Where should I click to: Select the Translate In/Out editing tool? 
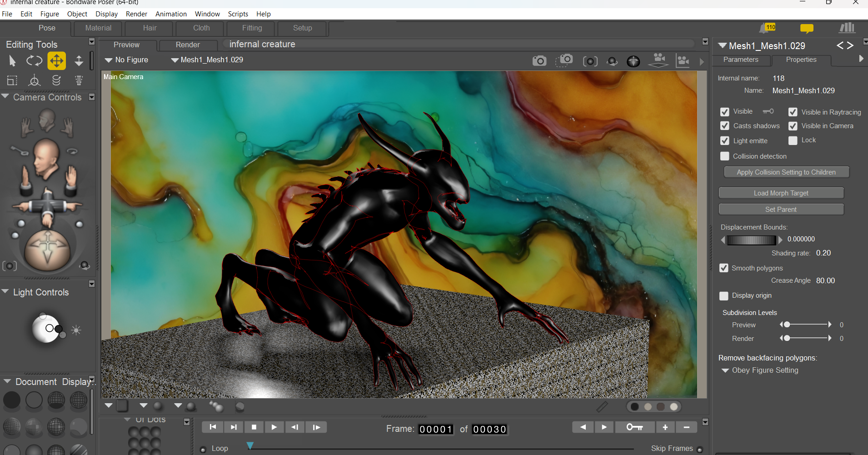coord(79,60)
